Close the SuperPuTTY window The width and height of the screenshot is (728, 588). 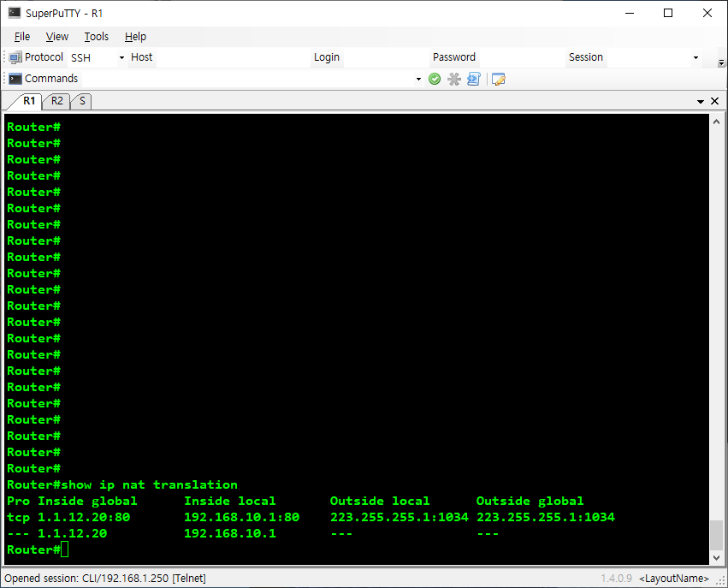pyautogui.click(x=707, y=13)
